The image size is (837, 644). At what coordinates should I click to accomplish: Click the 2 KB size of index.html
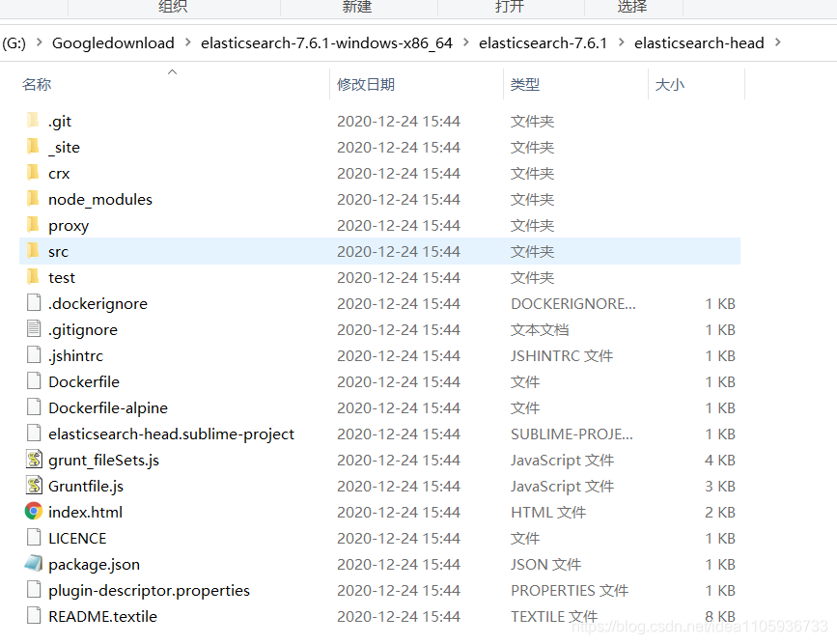(720, 512)
